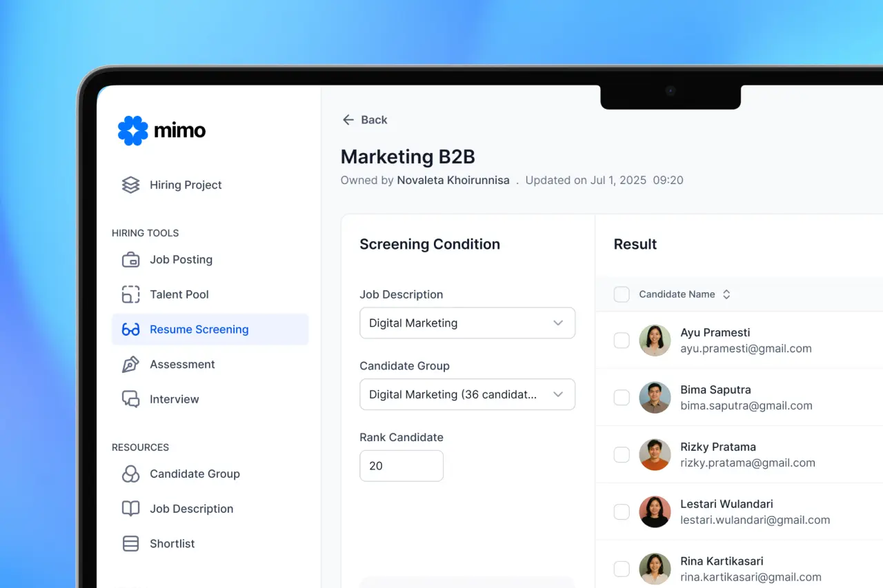Click the Talent Pool dashed-square icon
The image size is (883, 588).
tap(130, 294)
